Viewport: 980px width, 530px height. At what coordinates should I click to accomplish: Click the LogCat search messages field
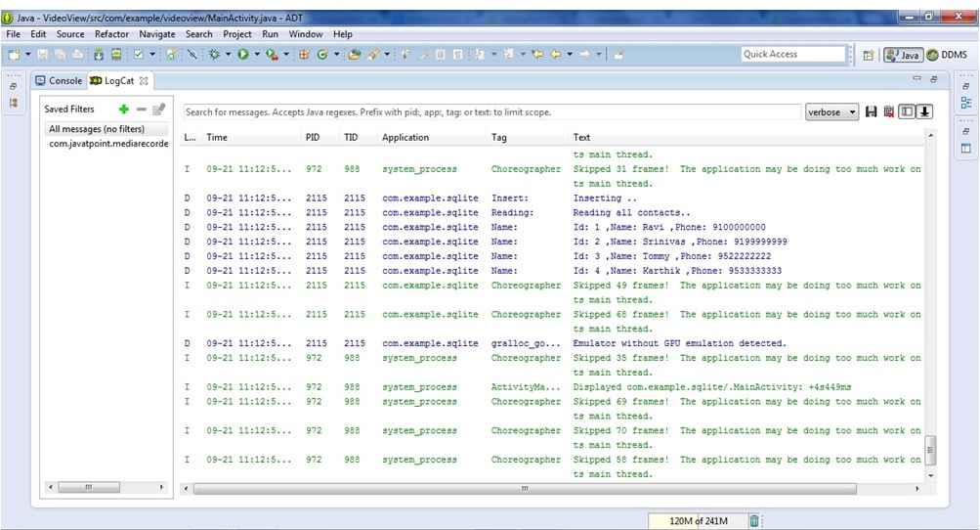click(x=491, y=112)
